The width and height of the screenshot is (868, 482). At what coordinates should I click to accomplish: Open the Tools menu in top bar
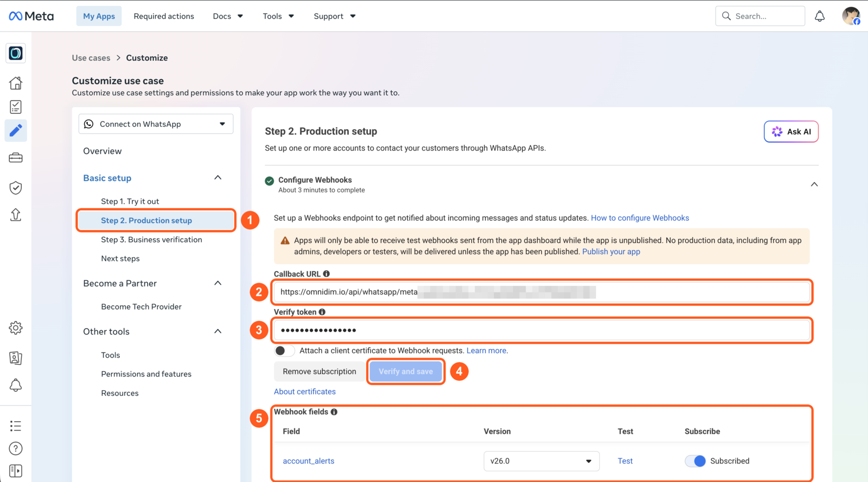point(278,16)
